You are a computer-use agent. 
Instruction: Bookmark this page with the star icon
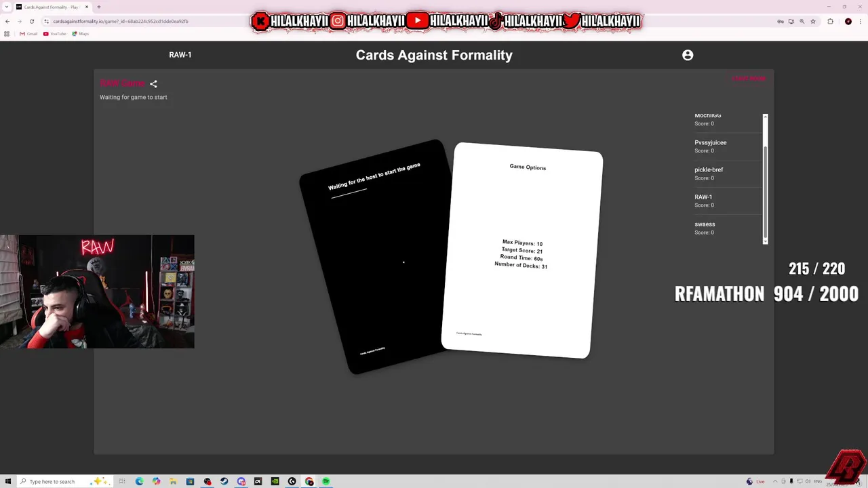tap(812, 21)
